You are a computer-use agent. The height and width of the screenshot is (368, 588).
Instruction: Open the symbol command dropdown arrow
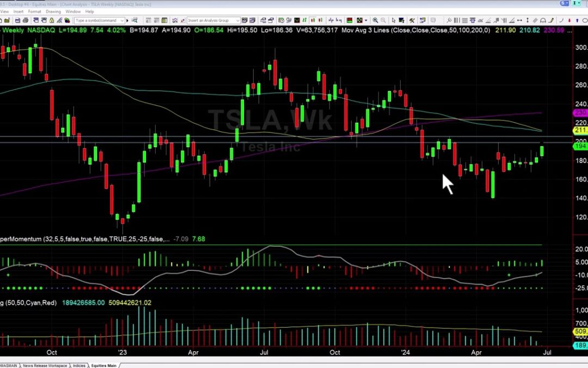(122, 20)
